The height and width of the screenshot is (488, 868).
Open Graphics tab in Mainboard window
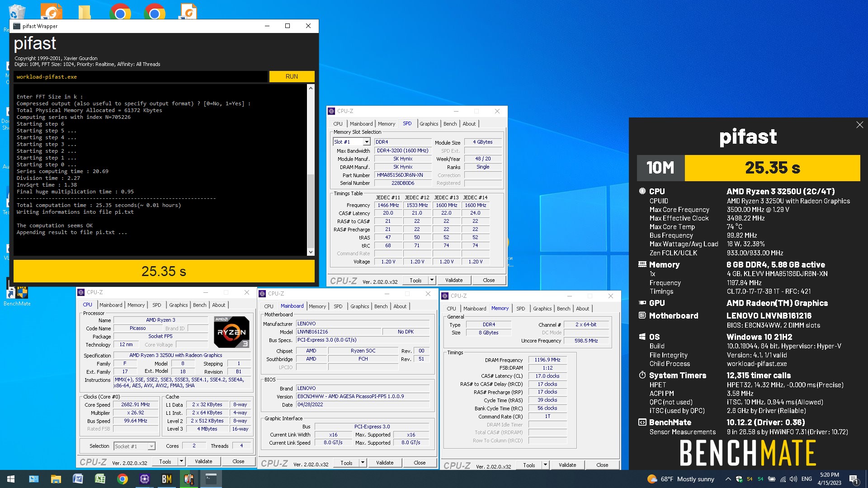coord(359,306)
